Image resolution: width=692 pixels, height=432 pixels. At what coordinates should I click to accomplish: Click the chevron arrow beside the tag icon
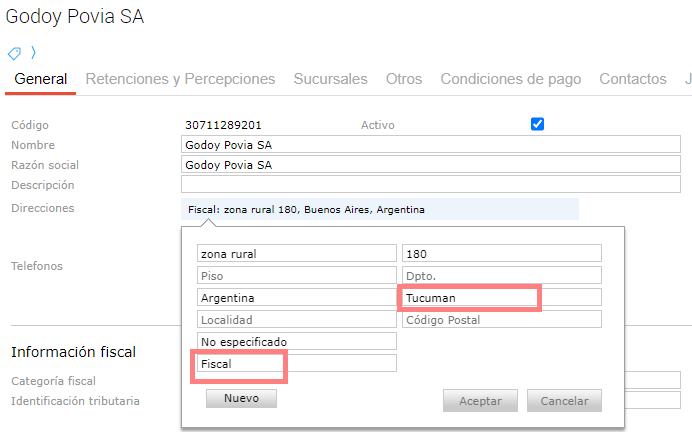tap(32, 53)
